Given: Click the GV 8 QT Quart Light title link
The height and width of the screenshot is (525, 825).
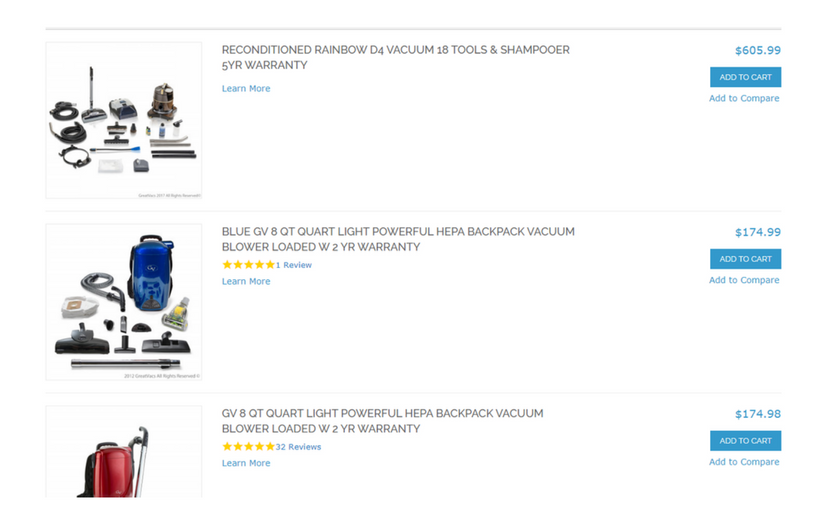Looking at the screenshot, I should point(382,421).
